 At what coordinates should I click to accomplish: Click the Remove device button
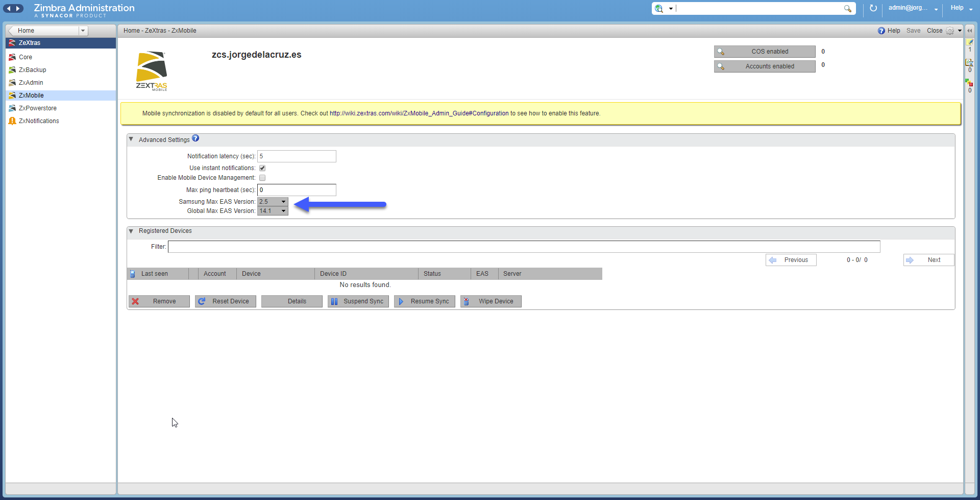pyautogui.click(x=159, y=301)
